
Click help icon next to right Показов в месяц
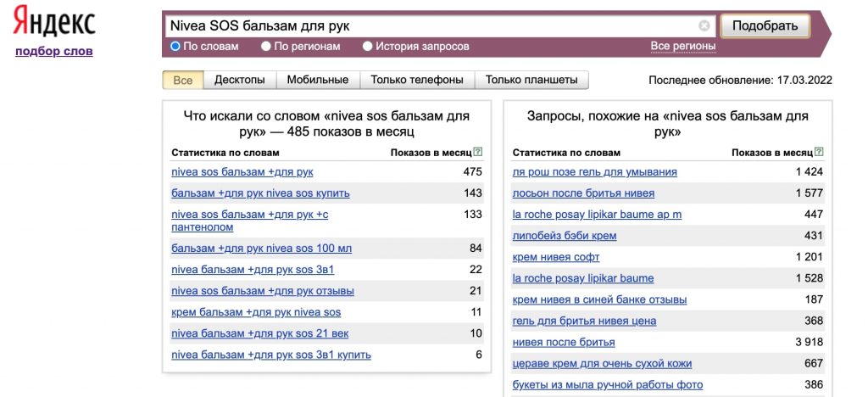tap(820, 152)
